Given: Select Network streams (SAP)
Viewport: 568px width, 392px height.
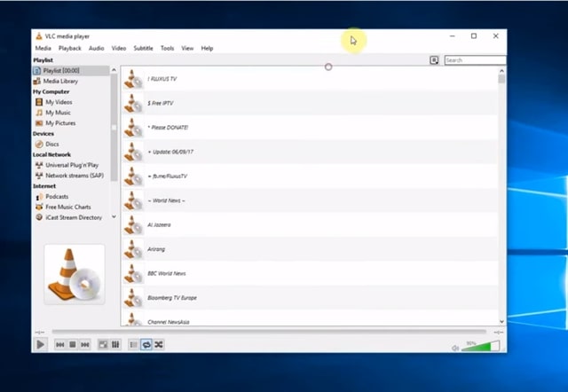Looking at the screenshot, I should (x=75, y=176).
